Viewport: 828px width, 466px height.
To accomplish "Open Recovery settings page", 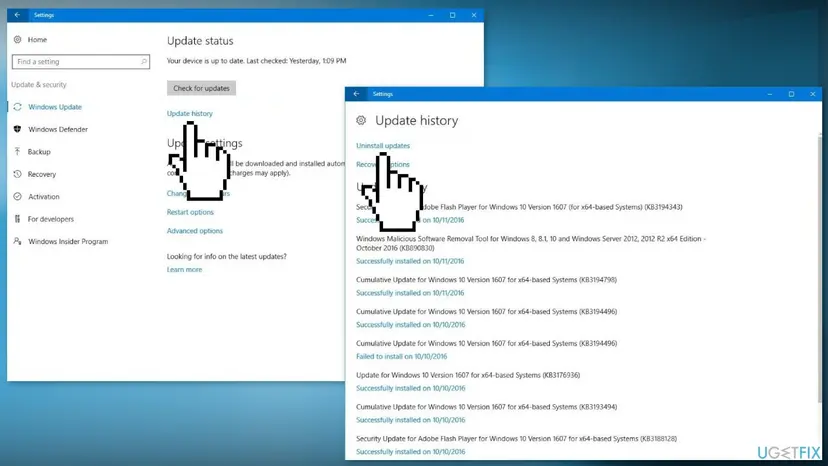I will [x=42, y=174].
